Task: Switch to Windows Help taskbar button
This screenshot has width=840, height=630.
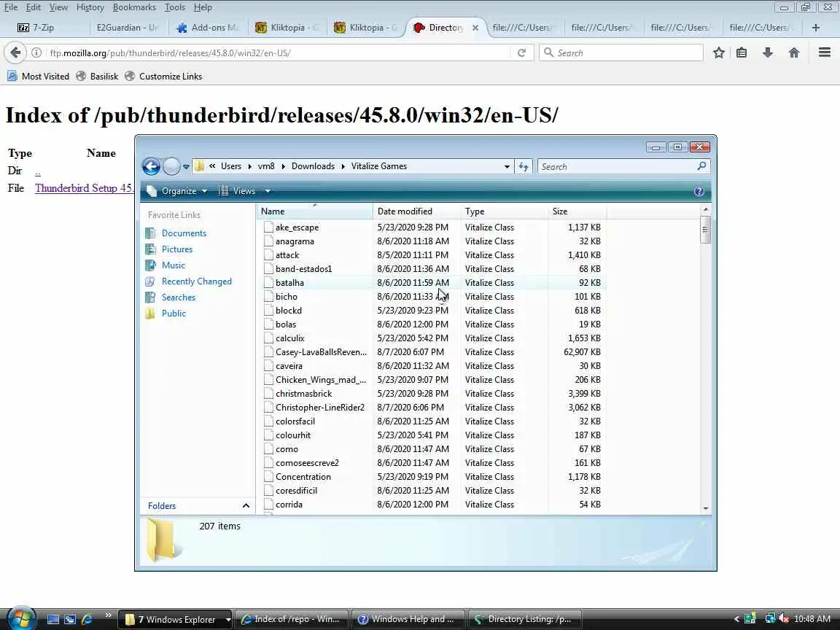Action: pyautogui.click(x=408, y=619)
